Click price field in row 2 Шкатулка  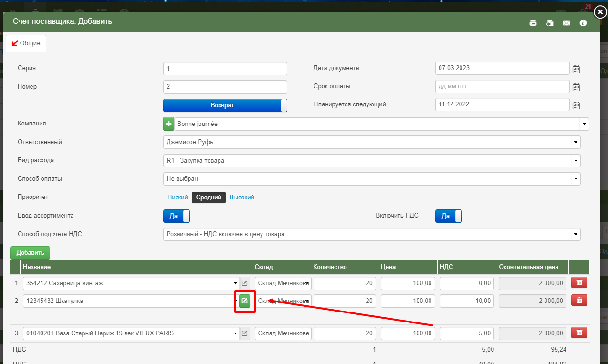tap(408, 301)
